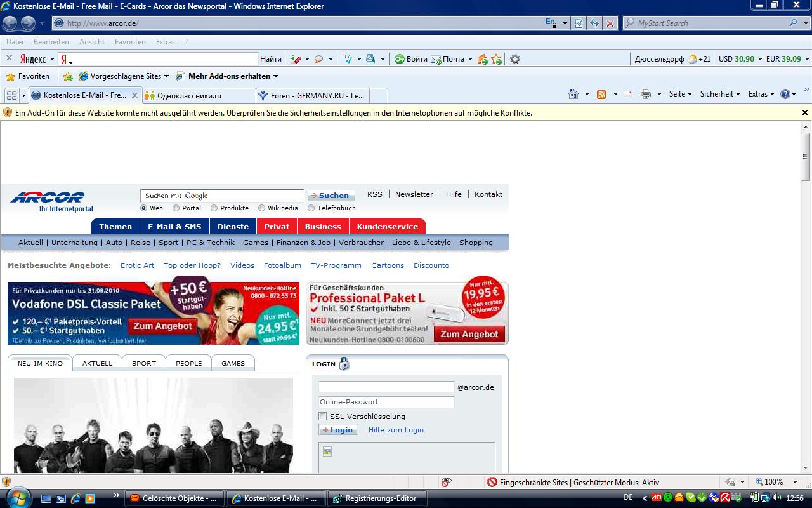Expand Mehr Add-ons erhalten dropdown
Viewport: 812px width, 508px height.
(x=275, y=76)
